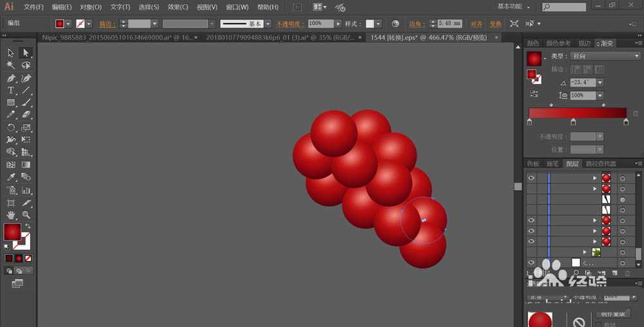Open the 效果(C) menu
644x327 pixels.
pos(178,7)
